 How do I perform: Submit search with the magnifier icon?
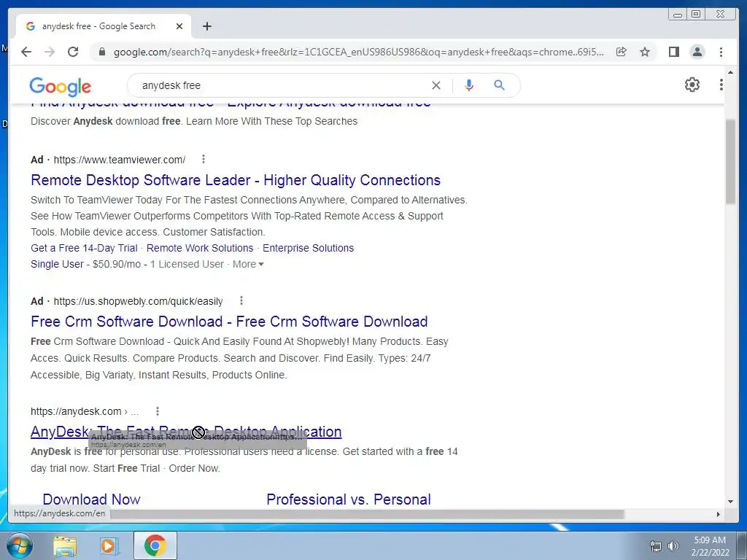[499, 85]
